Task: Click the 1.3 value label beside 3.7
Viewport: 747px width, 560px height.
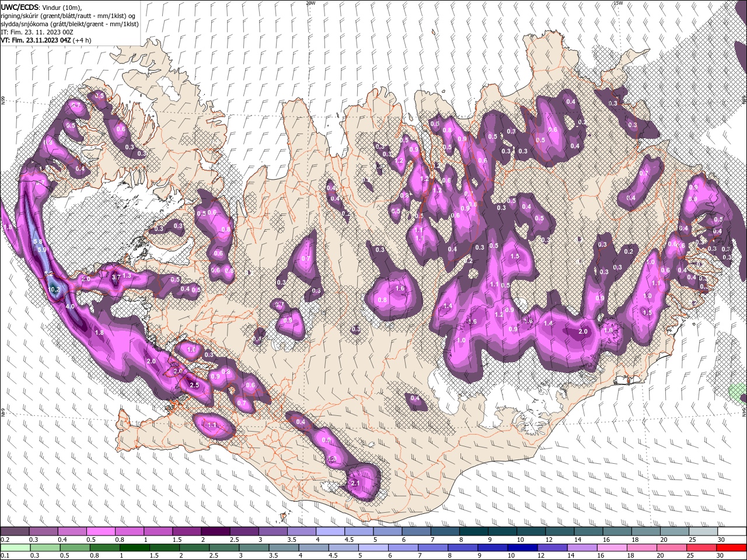Action: coord(127,275)
